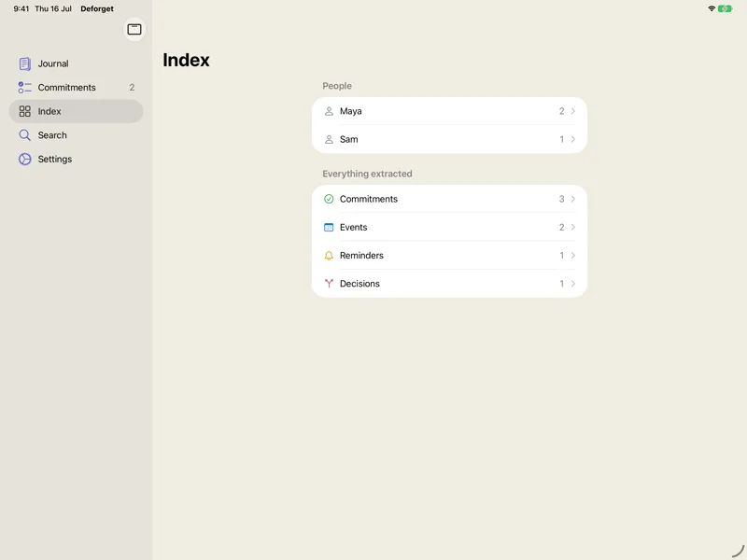Click the 'Thu 16 Jul' date

pos(53,8)
